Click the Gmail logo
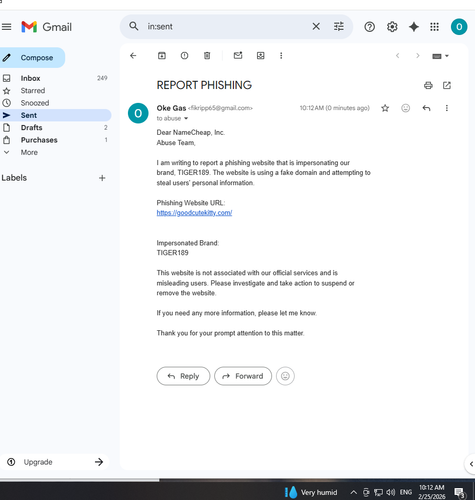Viewport: 475px width, 500px height. click(47, 27)
